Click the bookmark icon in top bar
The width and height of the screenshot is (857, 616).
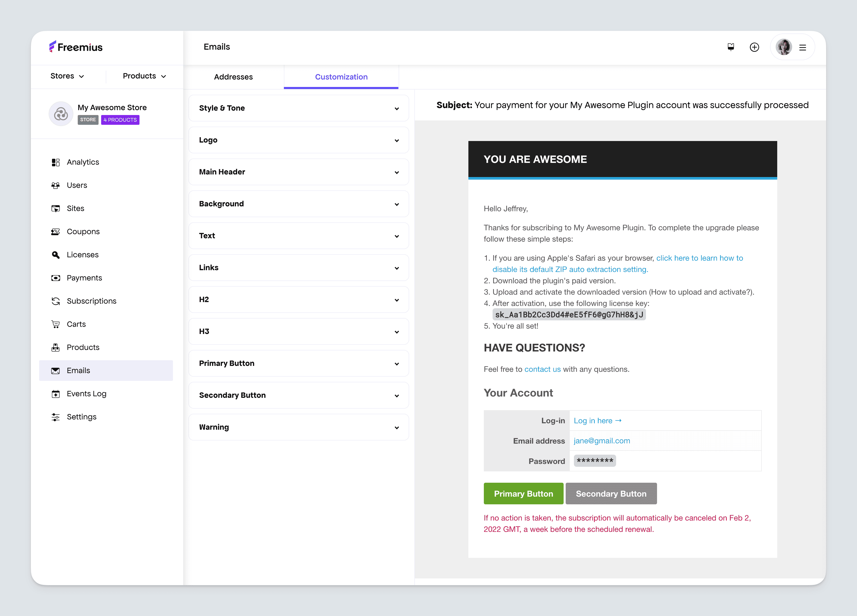pyautogui.click(x=731, y=47)
